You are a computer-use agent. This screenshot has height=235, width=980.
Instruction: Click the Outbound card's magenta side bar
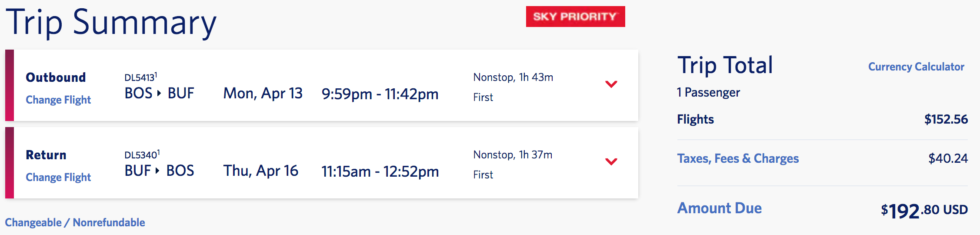[x=10, y=85]
